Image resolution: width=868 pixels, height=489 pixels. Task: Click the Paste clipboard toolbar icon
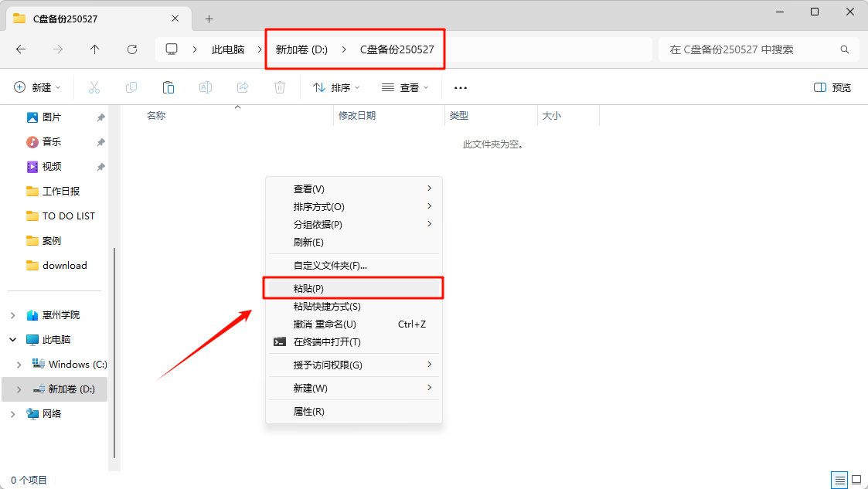tap(168, 87)
